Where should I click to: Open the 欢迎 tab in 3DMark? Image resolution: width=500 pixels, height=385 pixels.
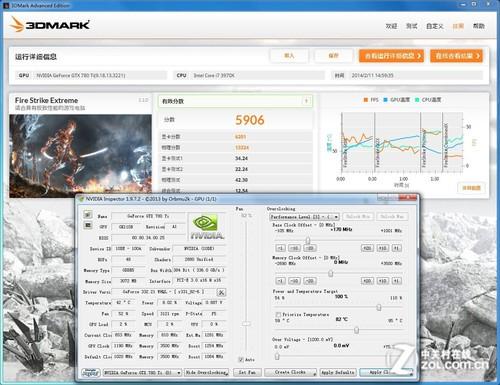[391, 26]
